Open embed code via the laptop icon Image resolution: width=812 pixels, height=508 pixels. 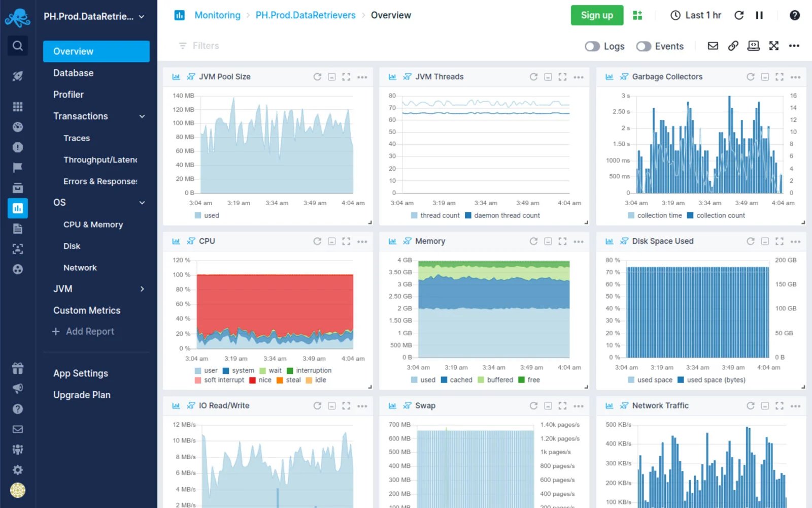(753, 46)
